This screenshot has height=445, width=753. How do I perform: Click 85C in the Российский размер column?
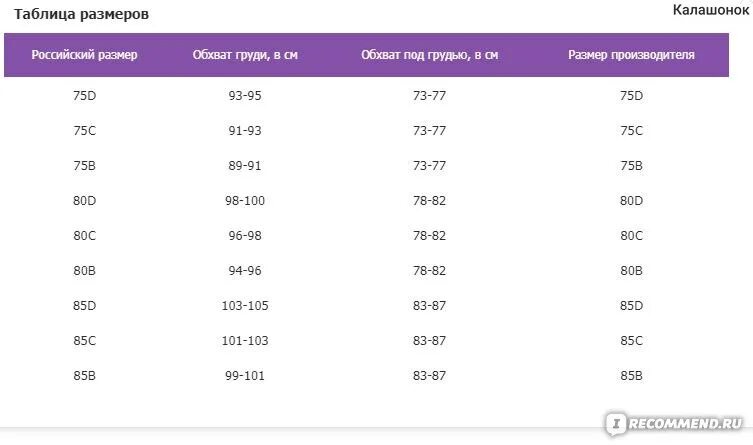(x=85, y=341)
